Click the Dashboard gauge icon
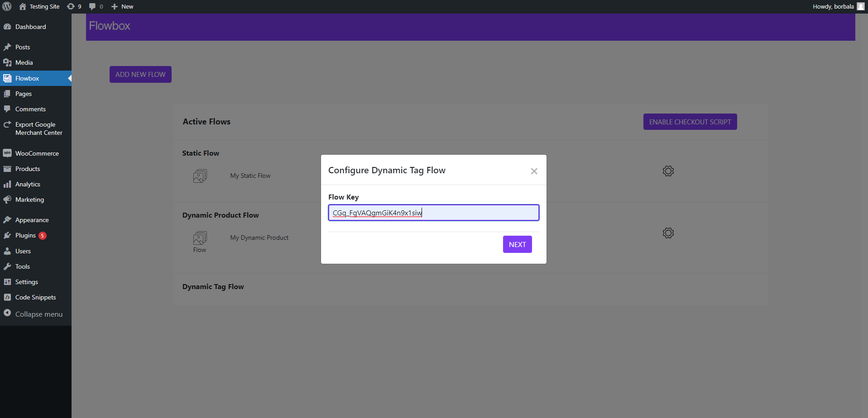The width and height of the screenshot is (868, 418). 7,27
